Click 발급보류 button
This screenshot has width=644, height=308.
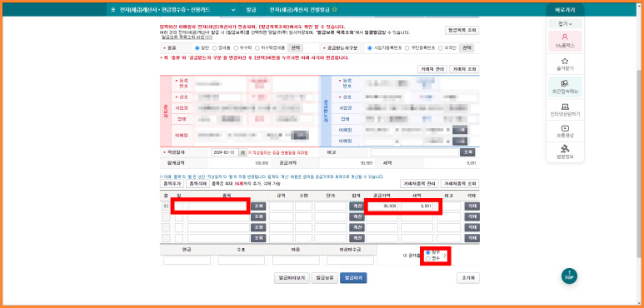(324, 278)
